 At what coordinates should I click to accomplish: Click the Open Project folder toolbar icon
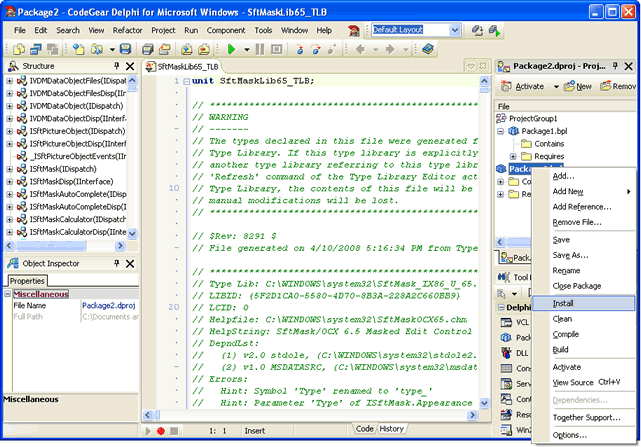pos(96,49)
